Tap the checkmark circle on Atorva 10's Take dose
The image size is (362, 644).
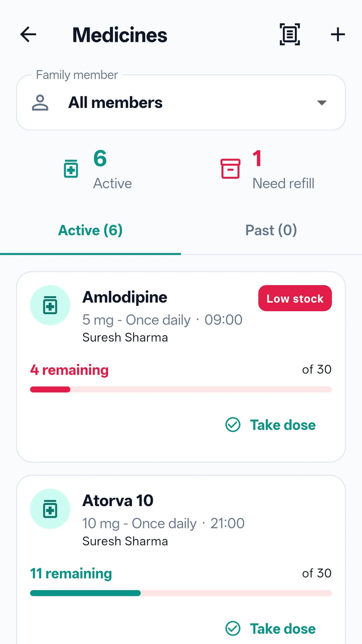click(233, 628)
